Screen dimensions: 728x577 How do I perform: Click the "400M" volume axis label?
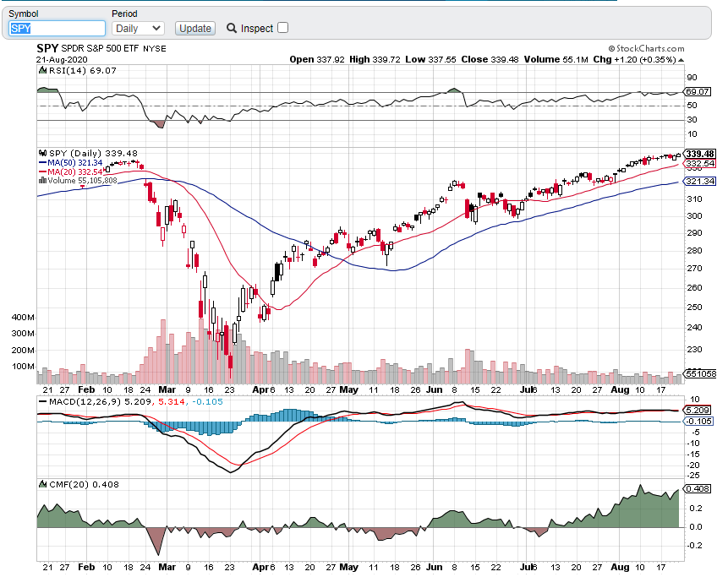(23, 318)
